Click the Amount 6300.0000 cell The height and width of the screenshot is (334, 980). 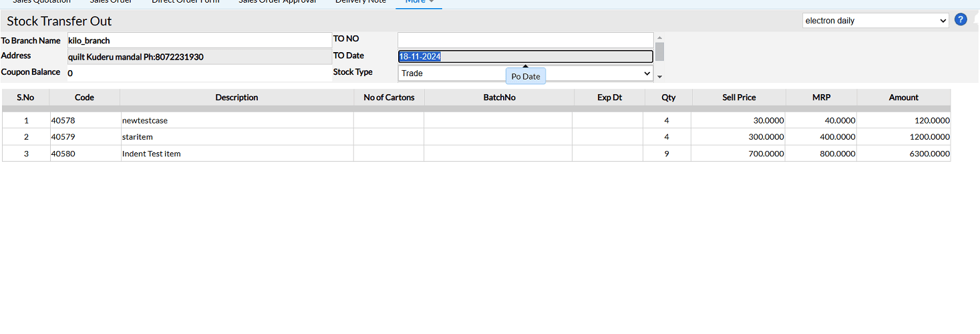[x=904, y=154]
